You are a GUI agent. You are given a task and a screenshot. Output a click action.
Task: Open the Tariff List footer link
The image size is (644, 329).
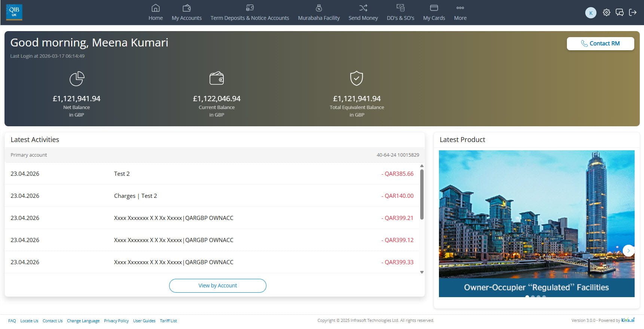pyautogui.click(x=168, y=321)
